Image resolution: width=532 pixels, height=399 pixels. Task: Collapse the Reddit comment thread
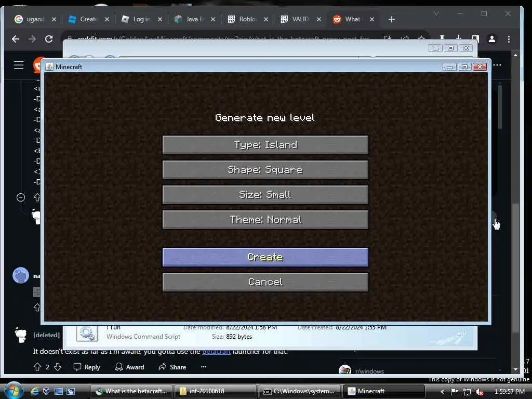click(21, 197)
